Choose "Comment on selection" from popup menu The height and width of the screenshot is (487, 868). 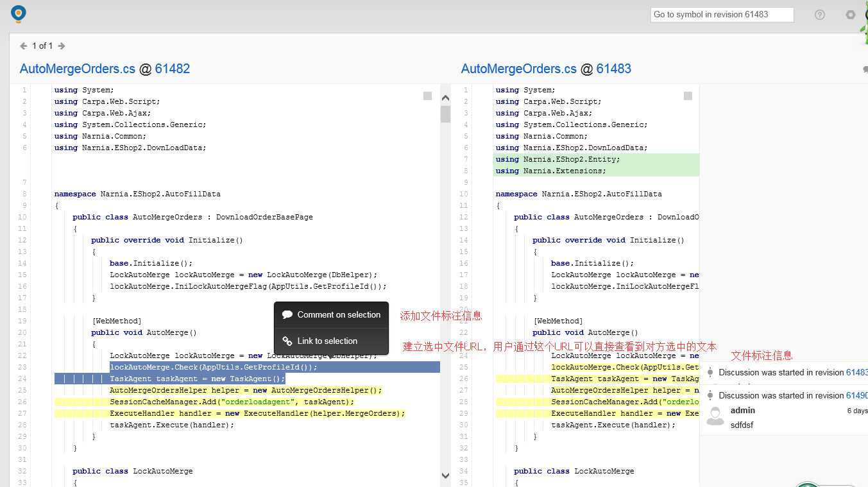click(338, 315)
